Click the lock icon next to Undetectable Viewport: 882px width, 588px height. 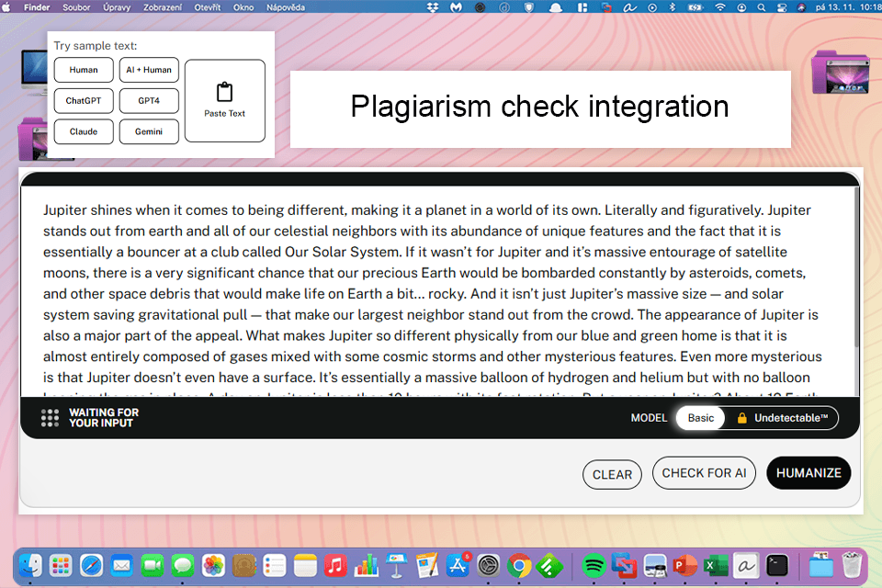coord(741,418)
